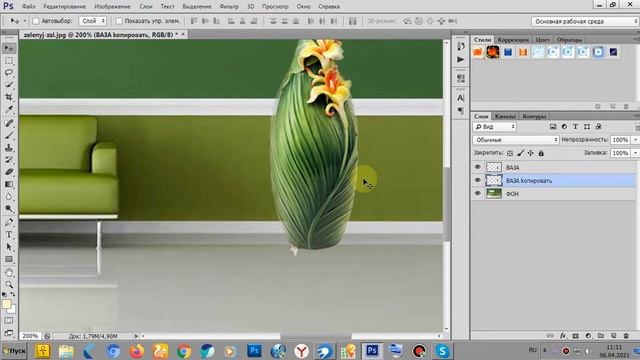Image resolution: width=640 pixels, height=360 pixels.
Task: Open the Заливка slider arrow
Action: [x=635, y=153]
